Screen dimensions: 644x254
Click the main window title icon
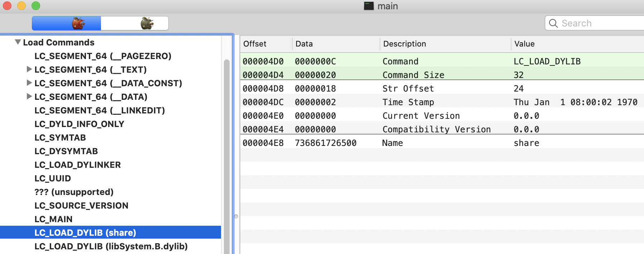coord(369,6)
